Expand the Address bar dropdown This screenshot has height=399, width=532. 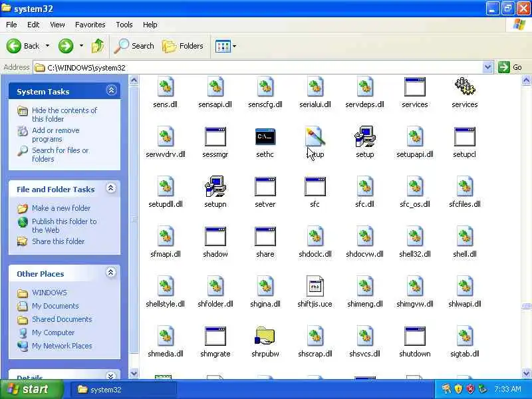point(487,67)
